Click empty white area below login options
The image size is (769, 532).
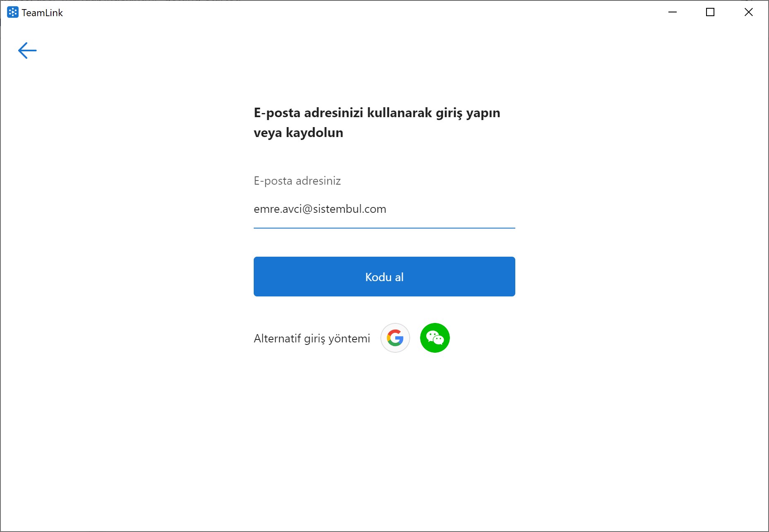point(384,435)
